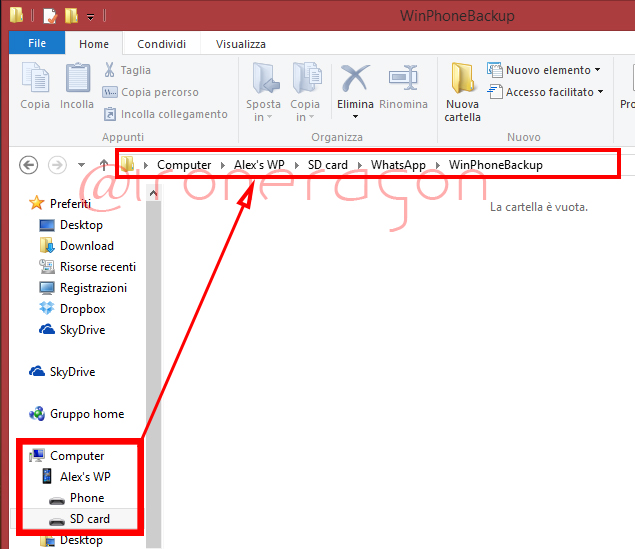Select Preferiti in the navigation pane
This screenshot has height=549, width=635.
click(x=60, y=203)
